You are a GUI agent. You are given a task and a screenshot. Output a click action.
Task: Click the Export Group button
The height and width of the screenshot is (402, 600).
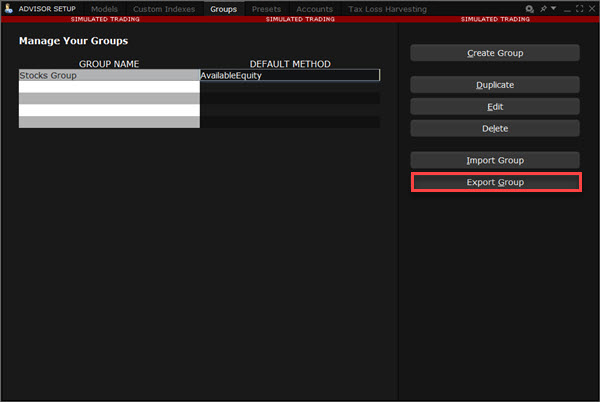point(496,182)
